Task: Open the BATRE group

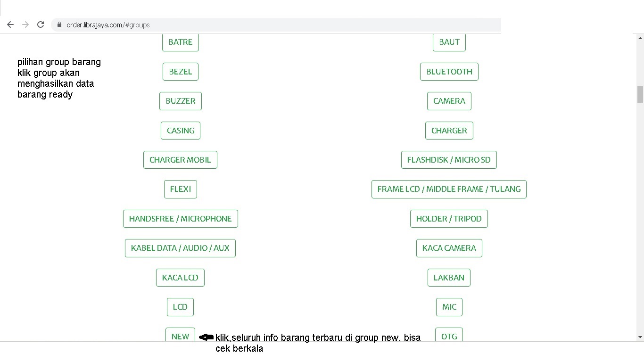Action: click(x=181, y=42)
